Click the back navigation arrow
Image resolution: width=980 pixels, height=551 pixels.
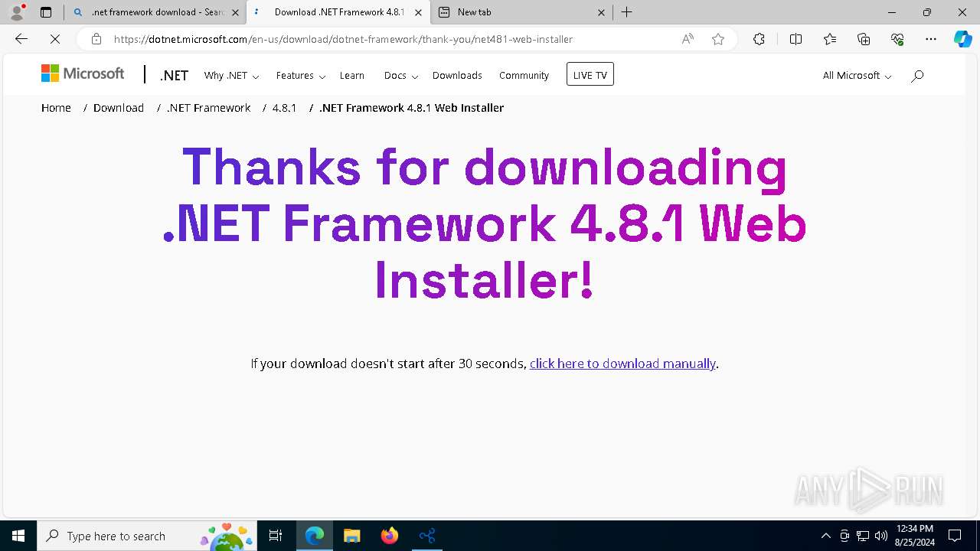point(21,39)
